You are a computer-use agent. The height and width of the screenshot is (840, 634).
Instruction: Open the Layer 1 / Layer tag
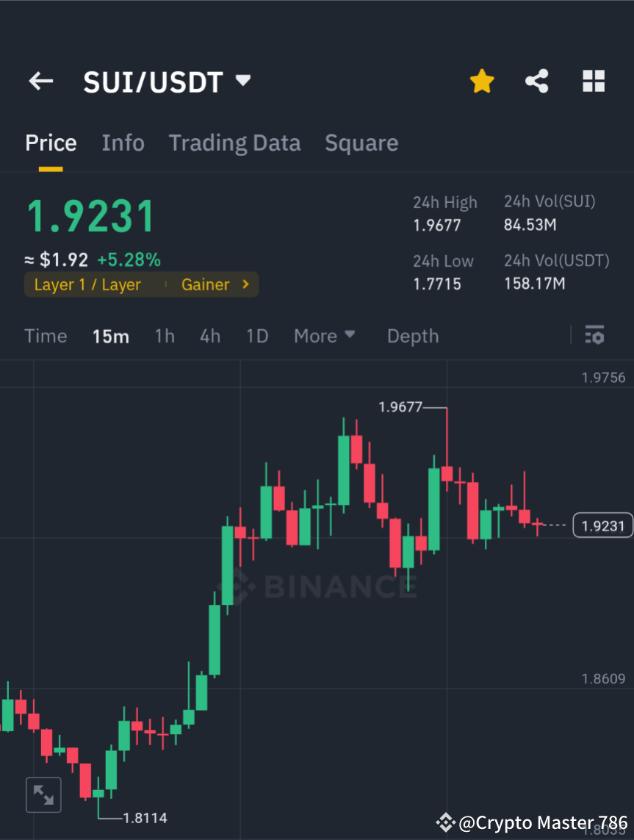[x=88, y=284]
